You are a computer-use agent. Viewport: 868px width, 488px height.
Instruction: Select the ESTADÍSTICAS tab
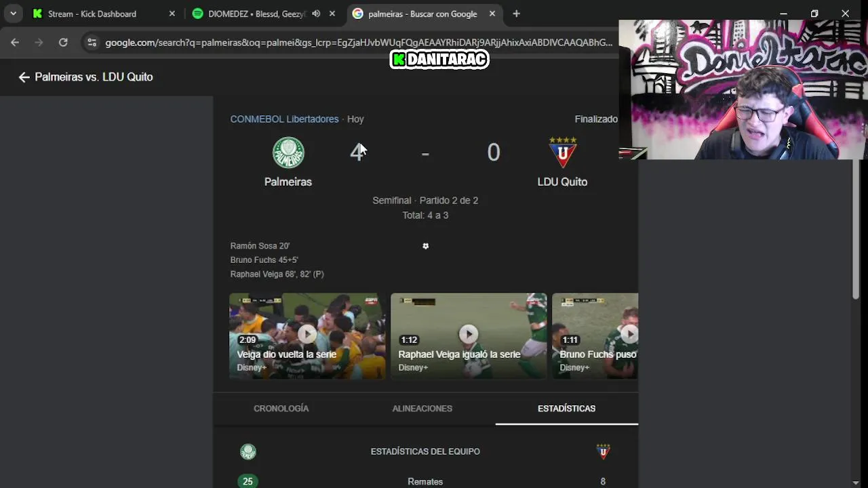point(566,408)
